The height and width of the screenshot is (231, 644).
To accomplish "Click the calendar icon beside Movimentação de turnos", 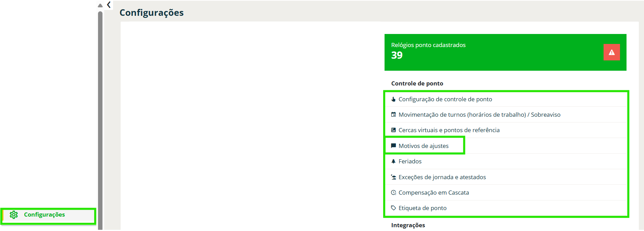I will click(x=393, y=115).
